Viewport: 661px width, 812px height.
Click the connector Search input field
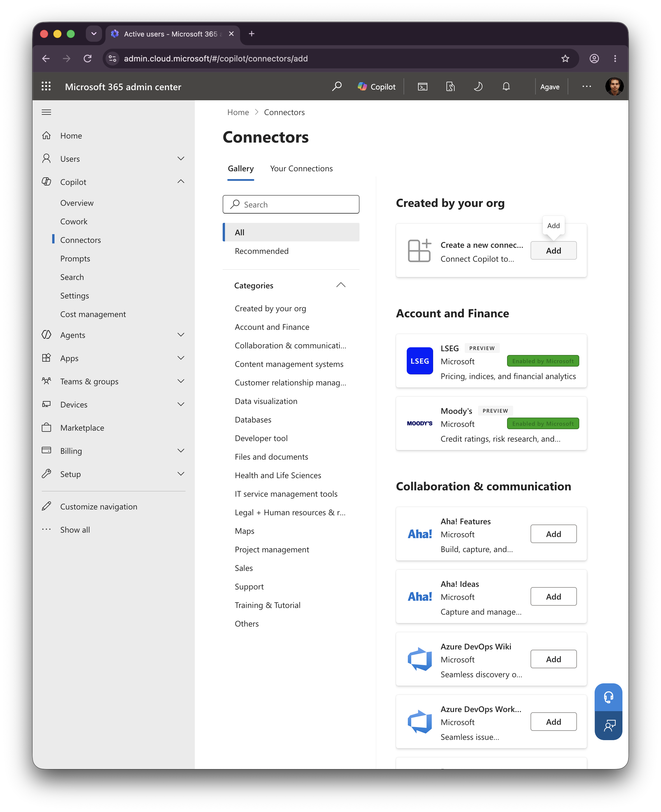pos(291,204)
